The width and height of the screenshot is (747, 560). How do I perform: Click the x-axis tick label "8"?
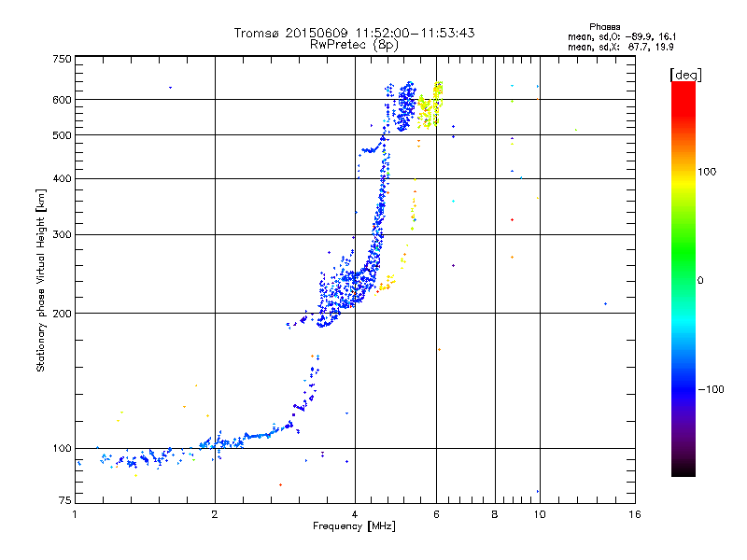point(495,514)
